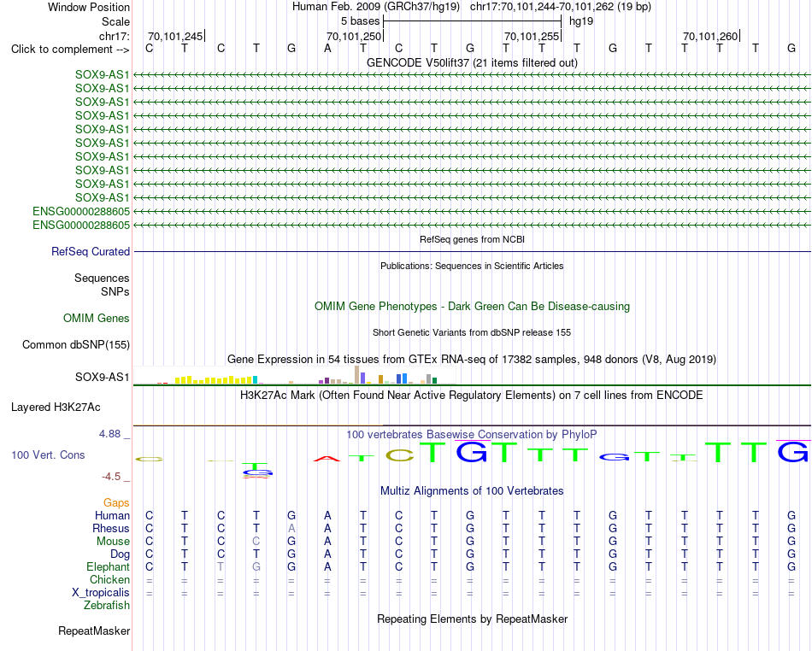Click the 'GENCODE V50lift37 (21 items filtered out)' title
This screenshot has height=651, width=812.
click(472, 62)
